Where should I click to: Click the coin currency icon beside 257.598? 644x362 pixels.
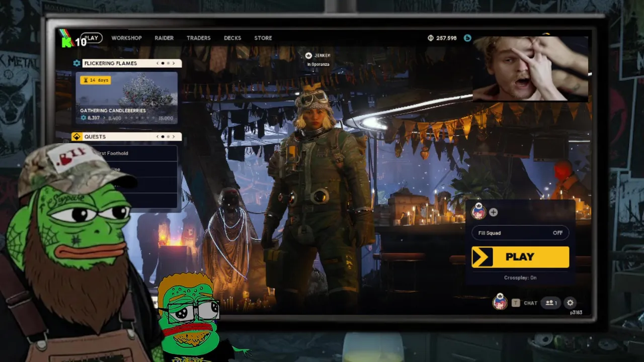click(431, 38)
